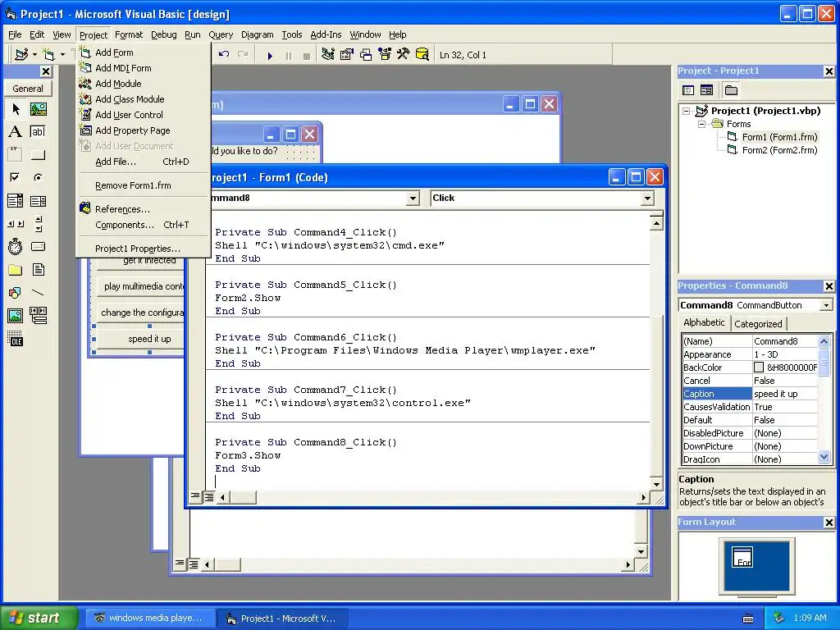Select the Image control in the toolbox
The height and width of the screenshot is (630, 840).
[x=16, y=316]
